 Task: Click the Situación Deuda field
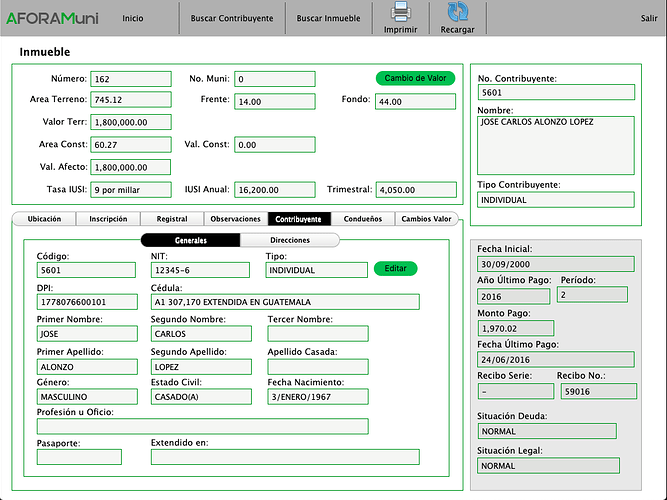coord(547,431)
